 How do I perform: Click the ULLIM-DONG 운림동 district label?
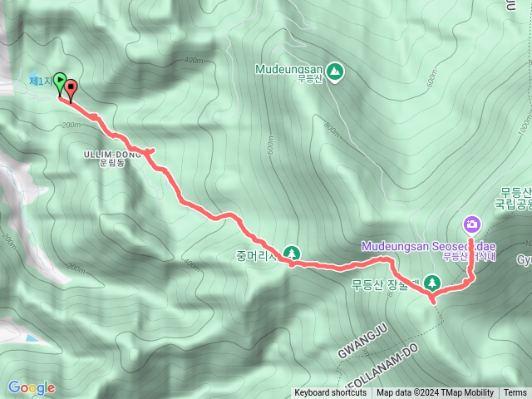(113, 159)
